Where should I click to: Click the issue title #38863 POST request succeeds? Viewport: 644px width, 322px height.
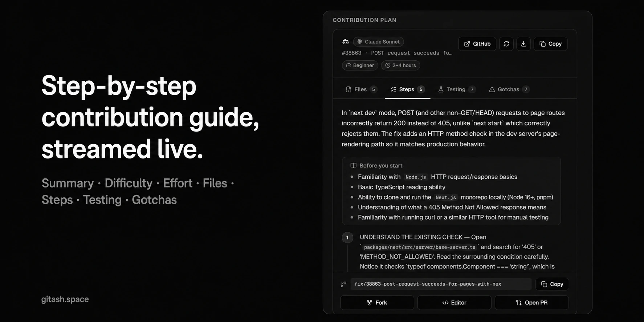397,53
